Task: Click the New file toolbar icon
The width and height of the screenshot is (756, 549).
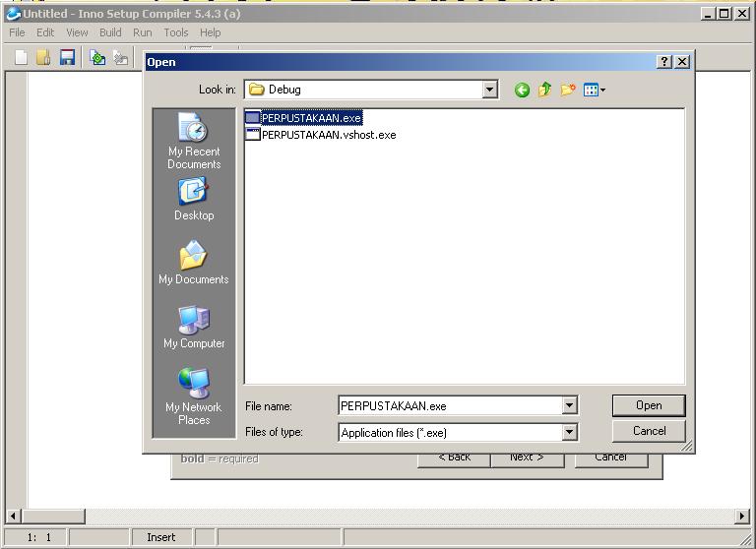Action: pos(21,58)
